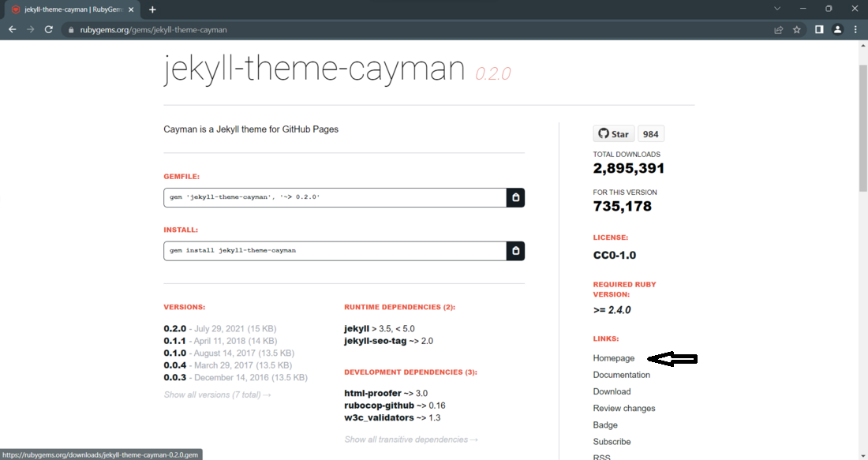Click the Download link
This screenshot has width=868, height=460.
(x=612, y=391)
